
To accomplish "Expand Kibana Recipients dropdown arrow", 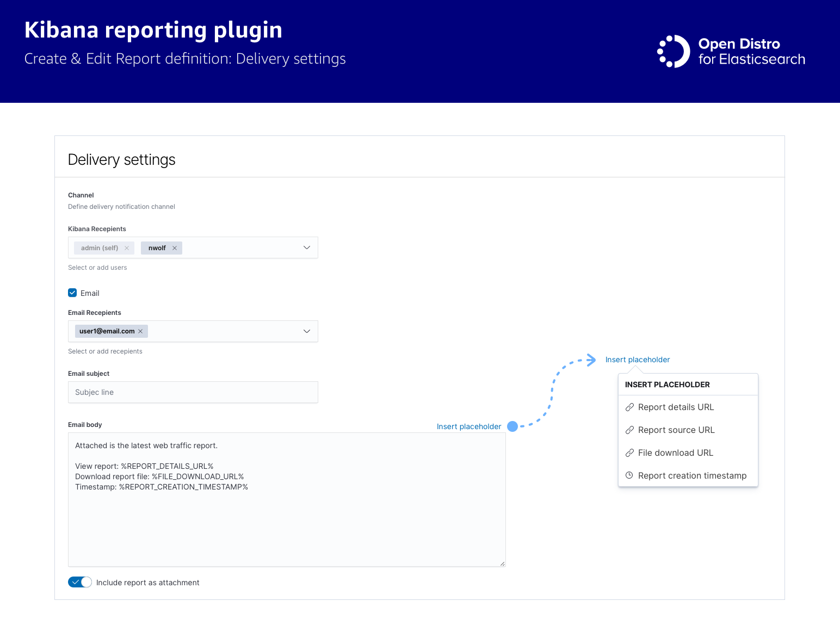I will click(307, 247).
